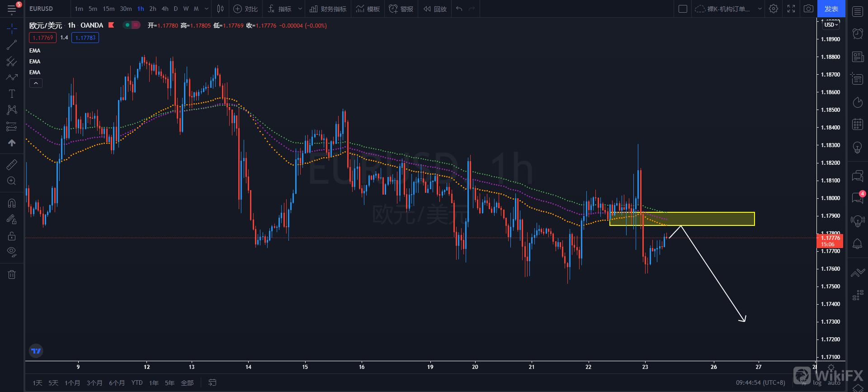Image resolution: width=868 pixels, height=392 pixels.
Task: Select the trend line drawing tool
Action: point(12,45)
